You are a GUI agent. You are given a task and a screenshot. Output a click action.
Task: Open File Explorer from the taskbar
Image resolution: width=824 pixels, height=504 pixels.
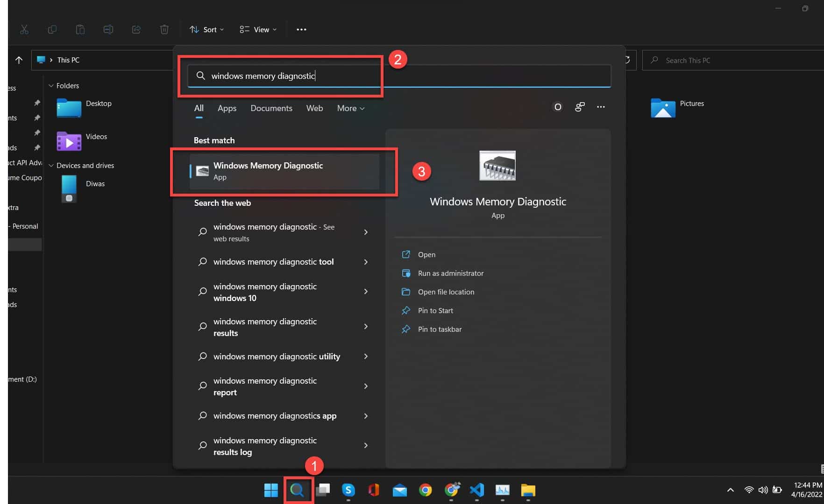pyautogui.click(x=528, y=490)
